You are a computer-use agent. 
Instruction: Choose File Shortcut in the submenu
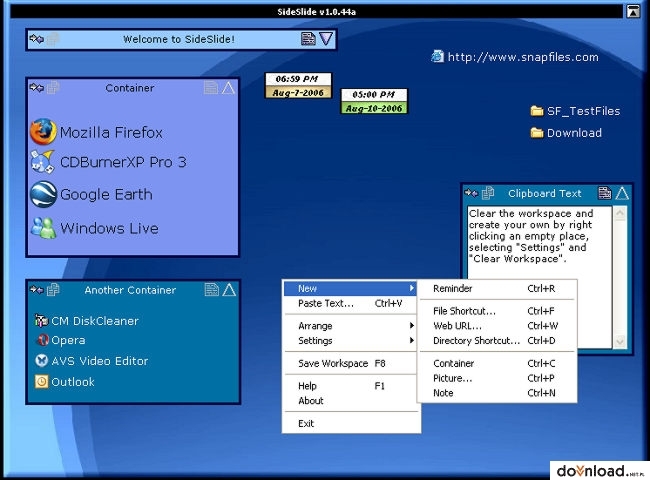pos(497,311)
